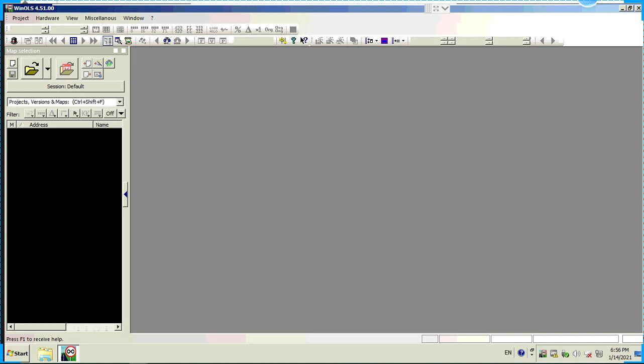644x364 pixels.
Task: Click the open folder with calendar icon
Action: 67,69
